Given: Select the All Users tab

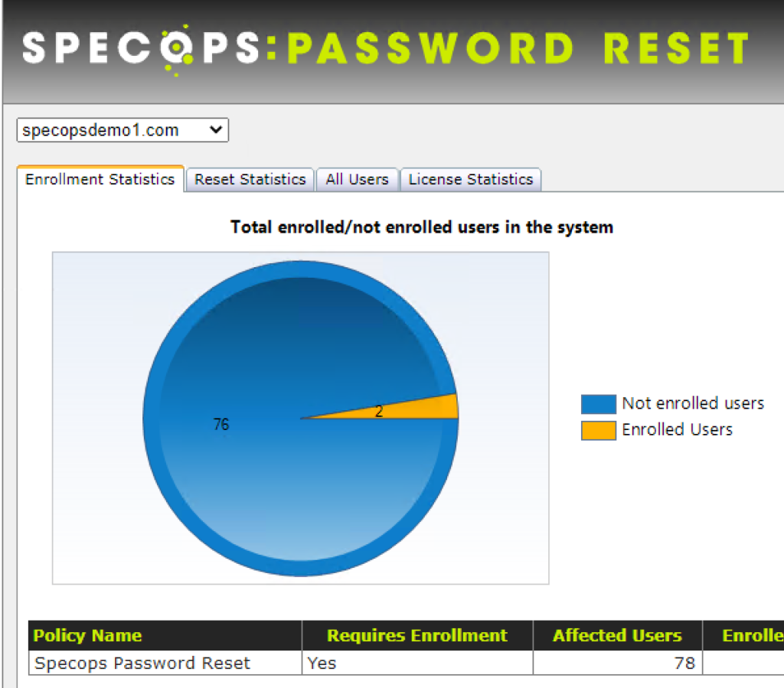Looking at the screenshot, I should [357, 179].
